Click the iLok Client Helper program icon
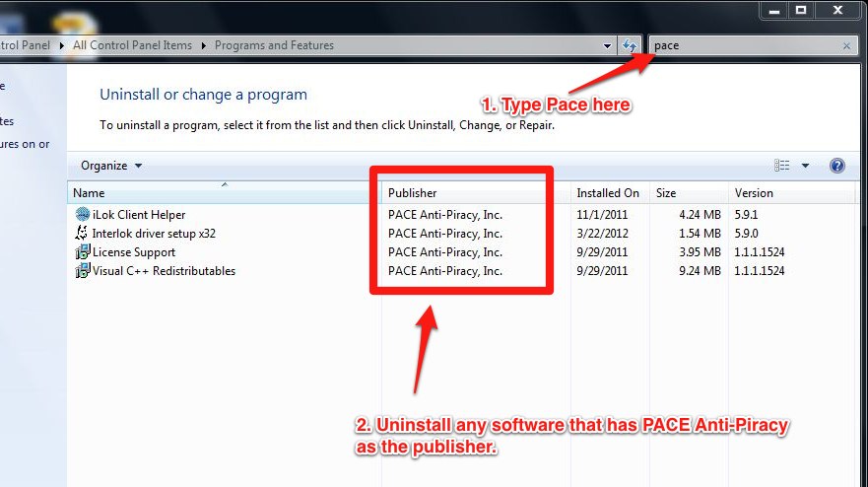Screen dimensions: 868x487 (x=83, y=215)
